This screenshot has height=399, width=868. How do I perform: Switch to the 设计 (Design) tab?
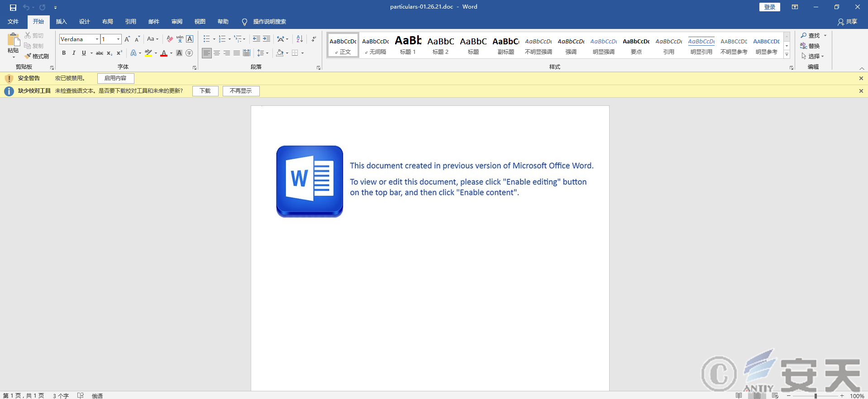(x=84, y=22)
